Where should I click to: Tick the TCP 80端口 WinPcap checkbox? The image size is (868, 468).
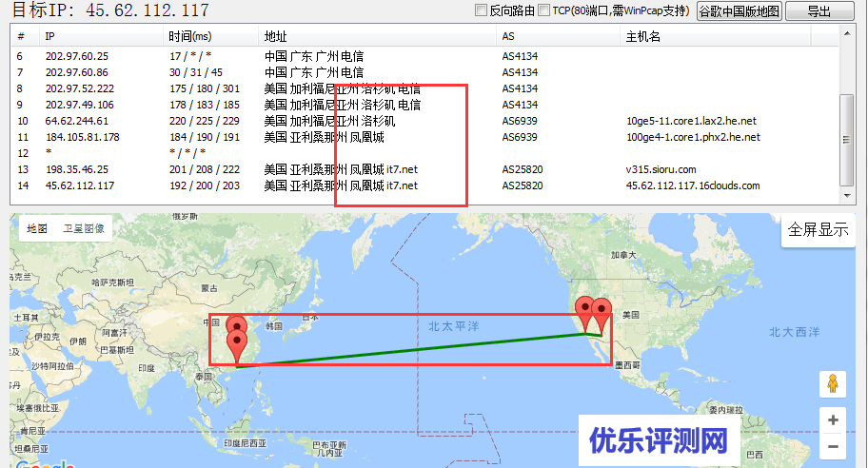click(x=544, y=10)
